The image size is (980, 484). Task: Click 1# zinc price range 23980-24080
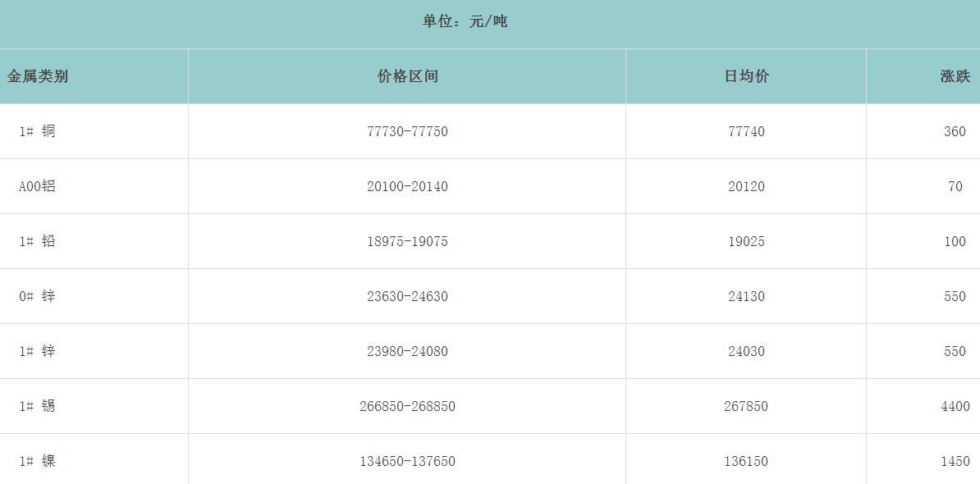(x=407, y=351)
